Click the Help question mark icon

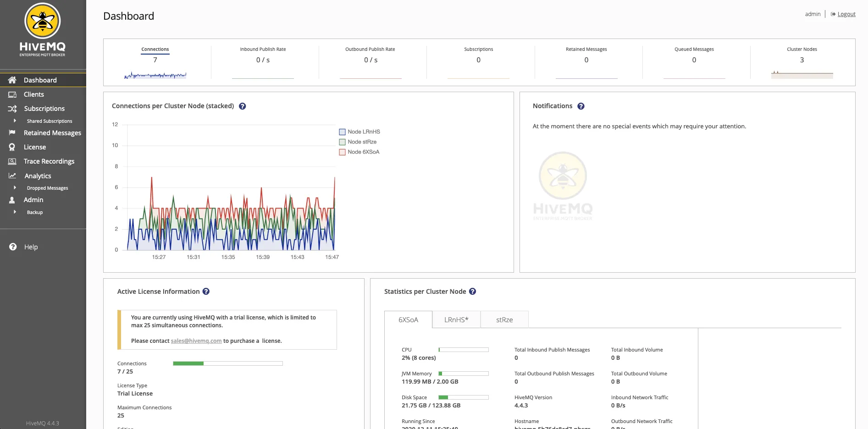point(13,247)
